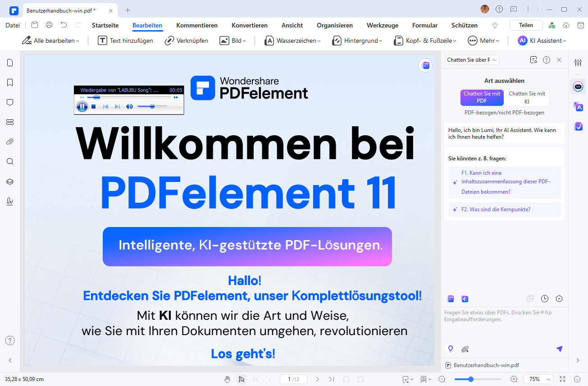Switch to the Organisieren tab
The image size is (588, 386).
(x=335, y=25)
